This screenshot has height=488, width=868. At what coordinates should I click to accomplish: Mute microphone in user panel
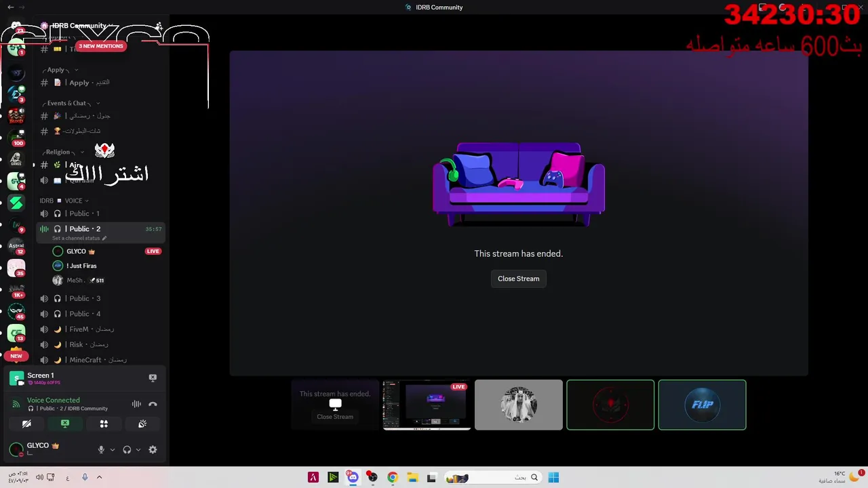[x=101, y=449]
